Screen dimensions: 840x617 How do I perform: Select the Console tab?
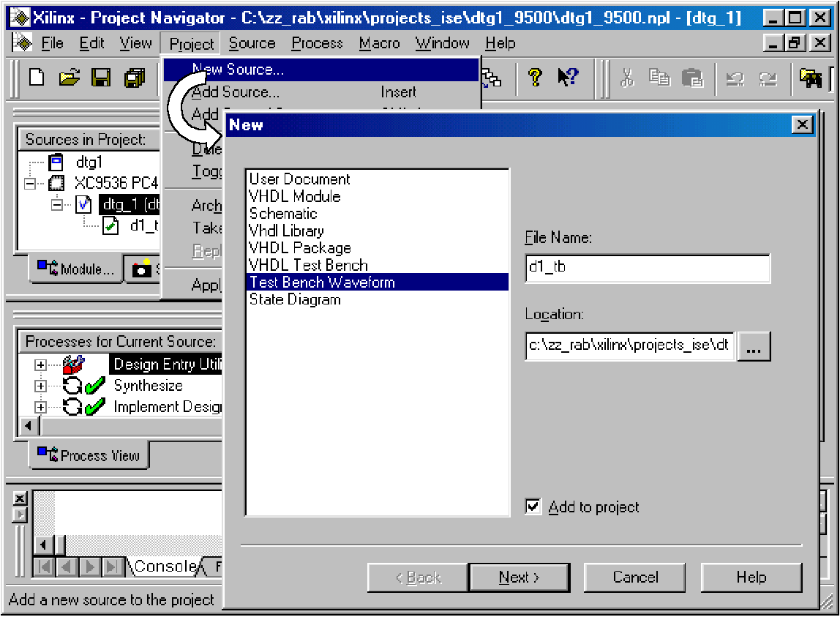point(165,566)
